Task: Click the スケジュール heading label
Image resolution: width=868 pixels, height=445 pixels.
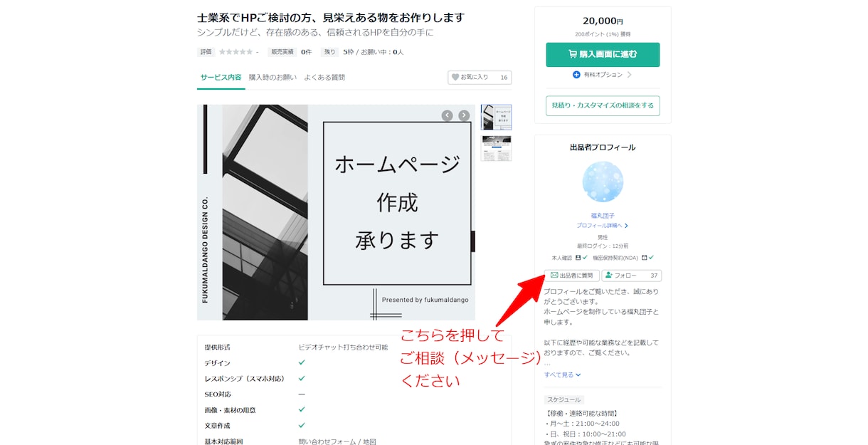Action: point(564,400)
